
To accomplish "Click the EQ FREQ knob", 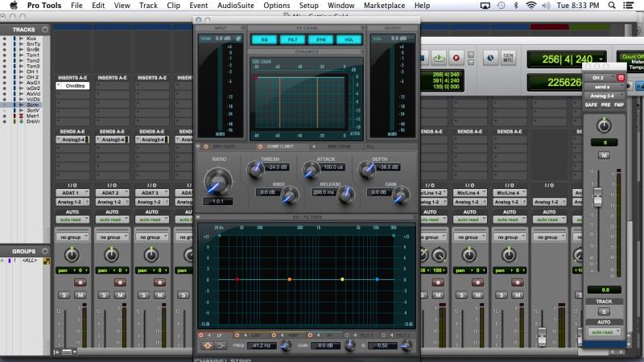I will (285, 346).
